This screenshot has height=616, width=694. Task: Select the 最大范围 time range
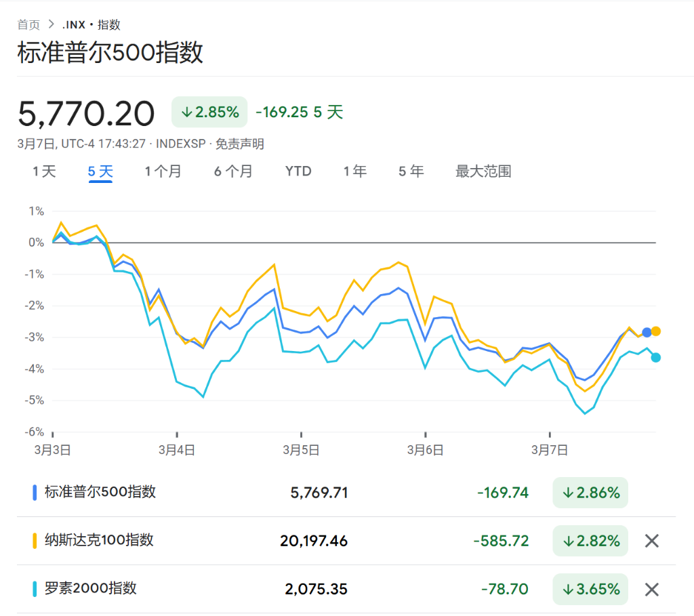coord(483,171)
